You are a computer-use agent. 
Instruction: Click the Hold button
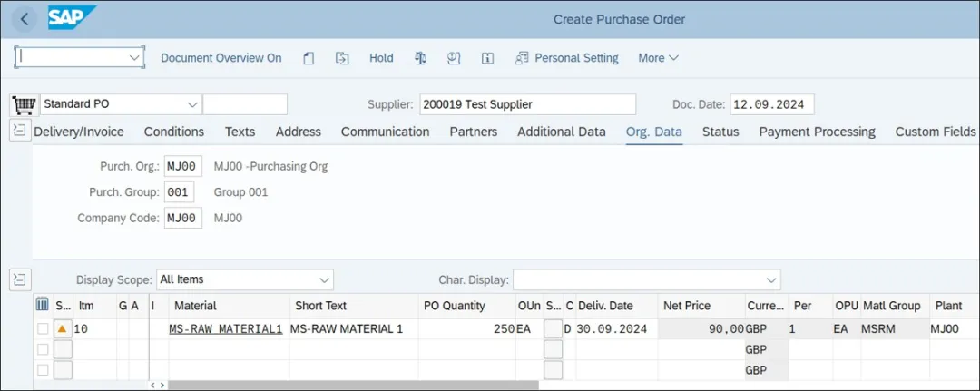coord(381,58)
